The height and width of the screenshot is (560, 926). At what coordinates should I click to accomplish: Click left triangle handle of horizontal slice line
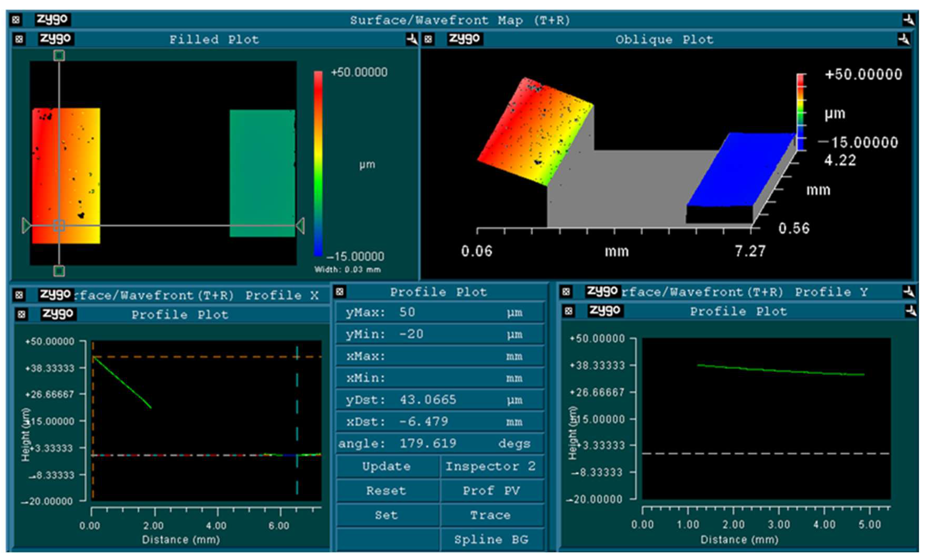(x=26, y=226)
